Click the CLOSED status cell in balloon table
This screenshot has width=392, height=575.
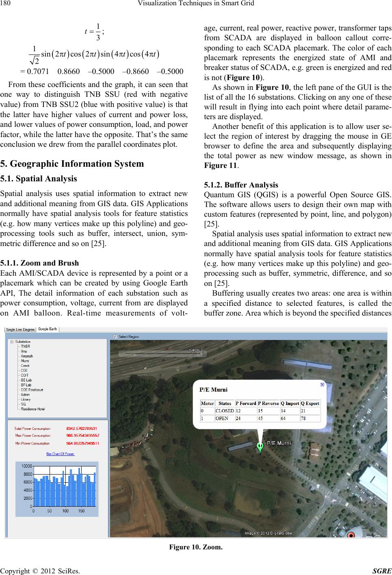pyautogui.click(x=225, y=411)
